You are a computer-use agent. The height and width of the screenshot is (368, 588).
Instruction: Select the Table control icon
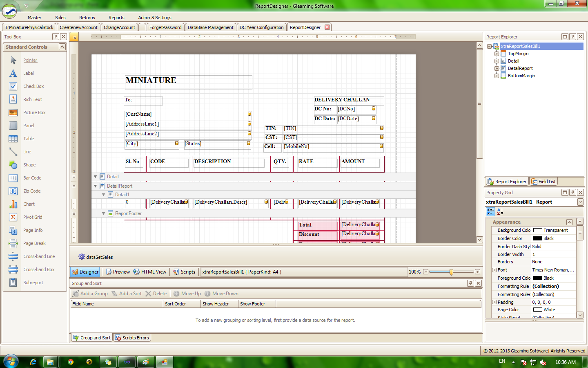pos(13,139)
